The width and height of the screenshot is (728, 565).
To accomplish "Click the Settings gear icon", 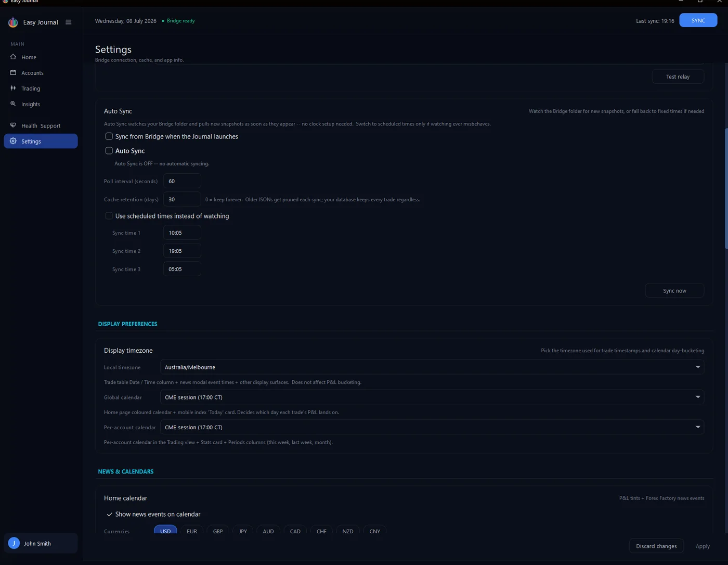I will 13,141.
